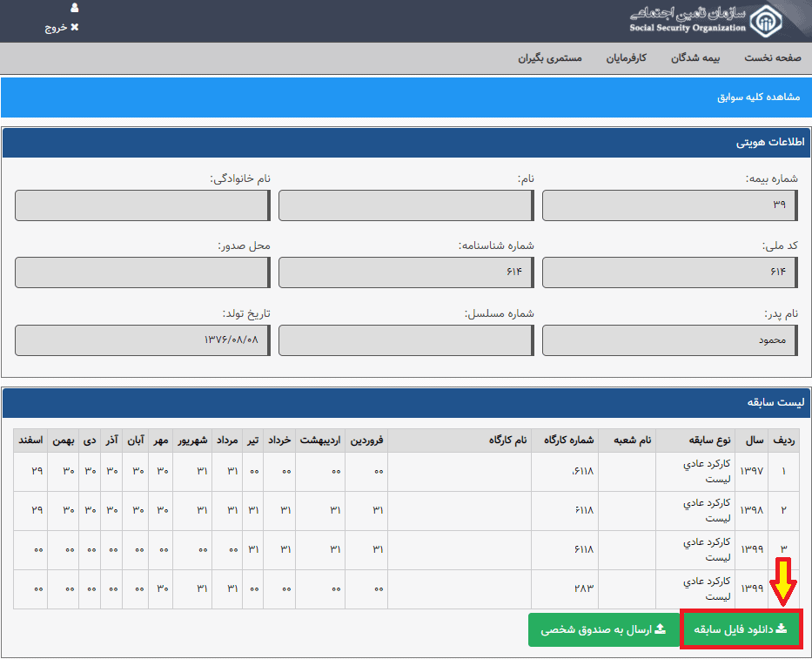Open the مستمری بگیران menu
Viewport: 812px width, 659px height.
point(550,58)
